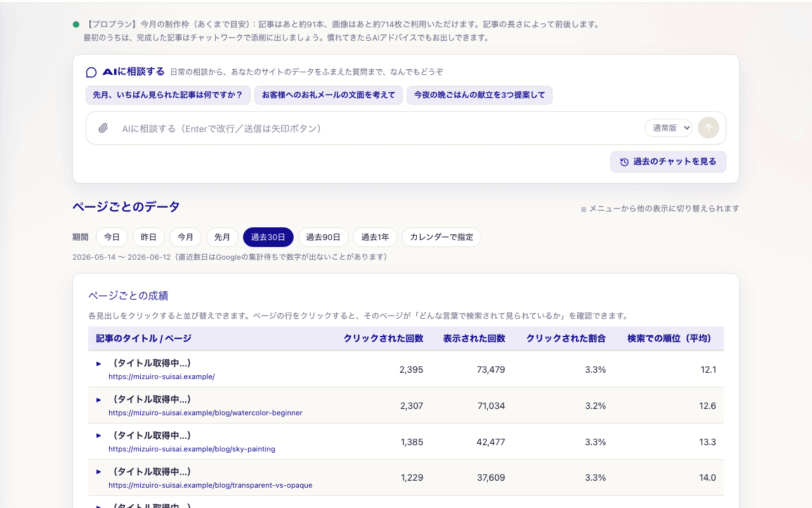Select the suggestion 今夜の晩ごはんの献立を3つ提案して
This screenshot has height=508, width=812.
pos(480,95)
